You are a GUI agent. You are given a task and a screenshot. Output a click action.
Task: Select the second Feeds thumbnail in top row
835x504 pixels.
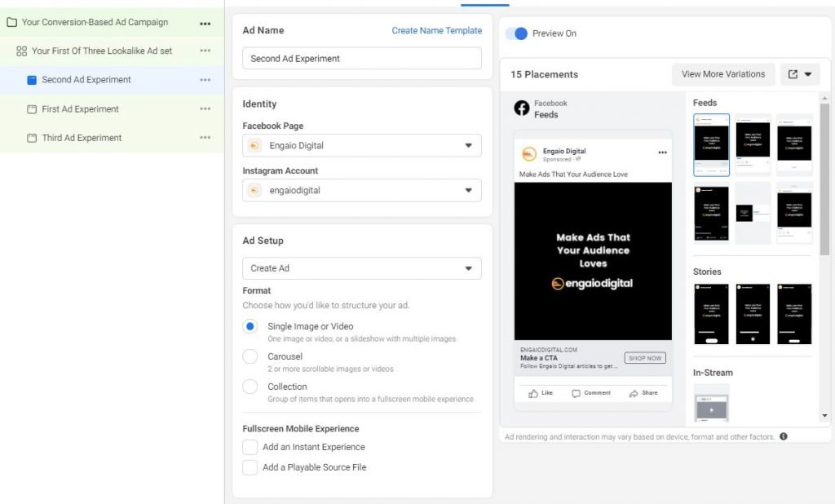[753, 144]
